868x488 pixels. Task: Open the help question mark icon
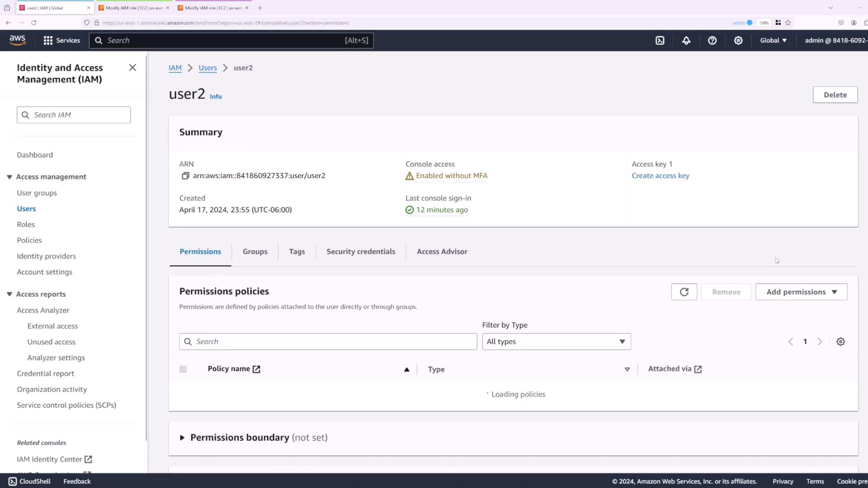tap(712, 41)
